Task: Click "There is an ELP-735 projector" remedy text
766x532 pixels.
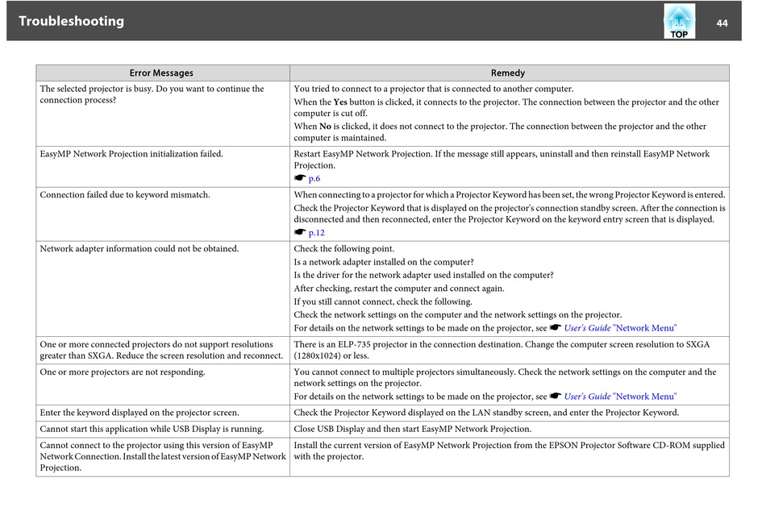Action: coord(502,351)
